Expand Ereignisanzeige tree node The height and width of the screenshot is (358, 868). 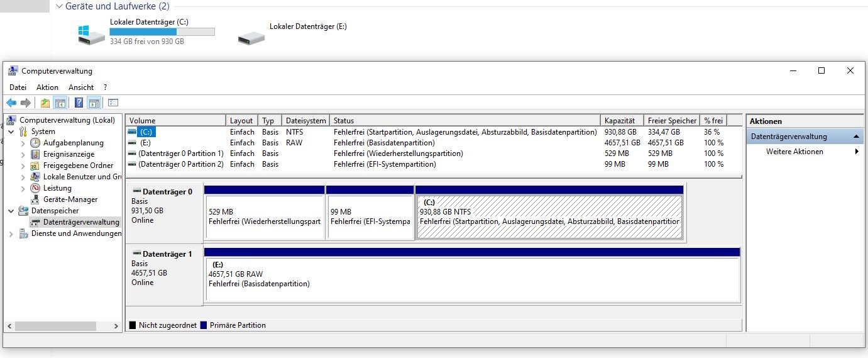point(23,154)
